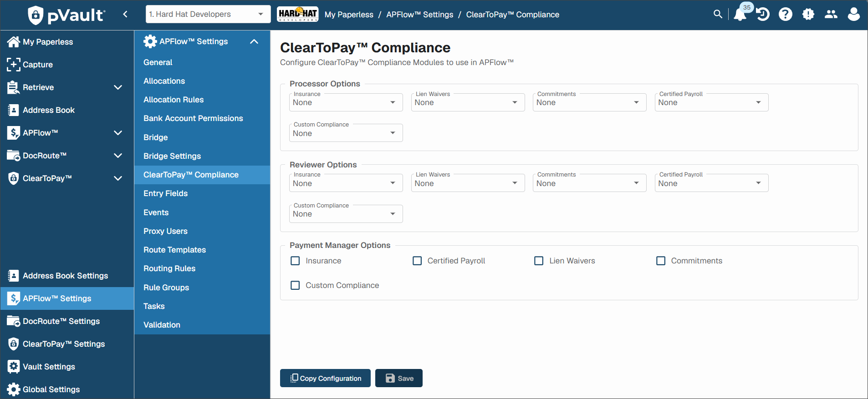Click ClearToPay Compliance breadcrumb link
This screenshot has height=399, width=868.
(513, 15)
